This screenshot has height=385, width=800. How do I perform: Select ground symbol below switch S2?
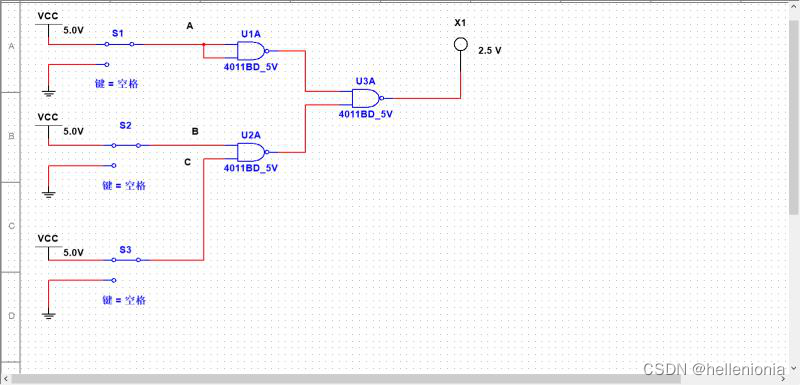(49, 194)
